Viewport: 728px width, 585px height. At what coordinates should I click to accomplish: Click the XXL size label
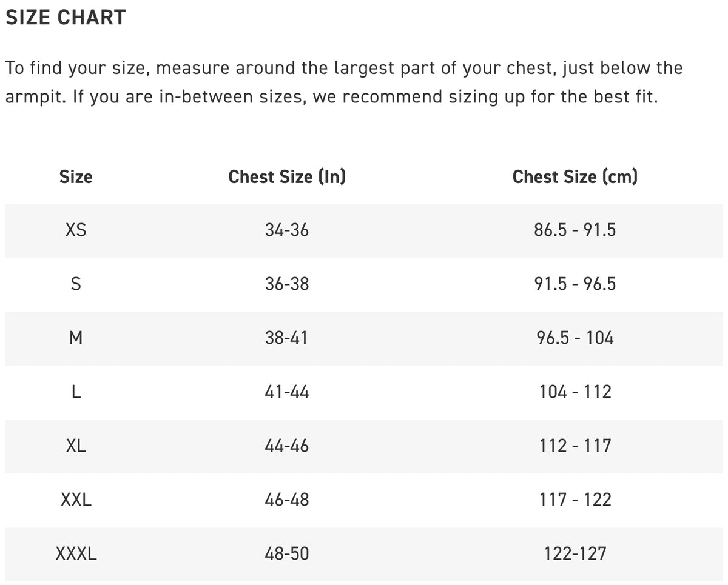pyautogui.click(x=76, y=500)
